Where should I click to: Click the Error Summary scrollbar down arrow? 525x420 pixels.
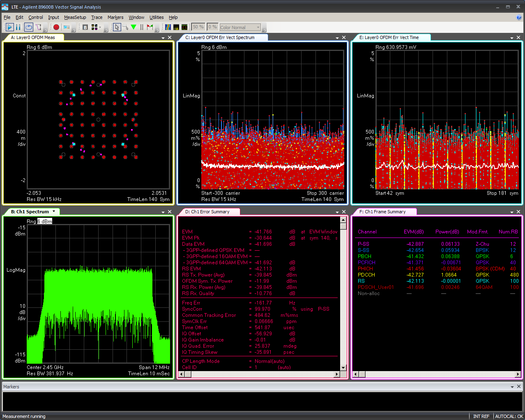343,368
